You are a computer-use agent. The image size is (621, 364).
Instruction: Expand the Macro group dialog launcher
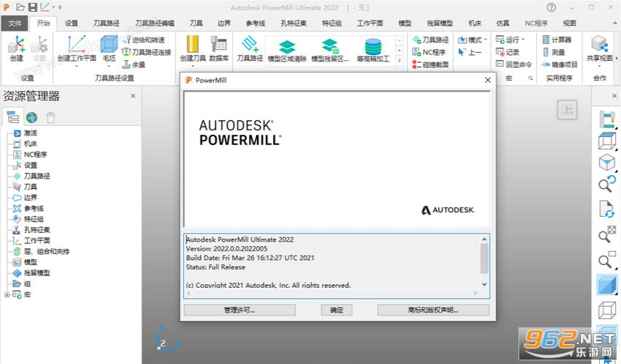(530, 78)
